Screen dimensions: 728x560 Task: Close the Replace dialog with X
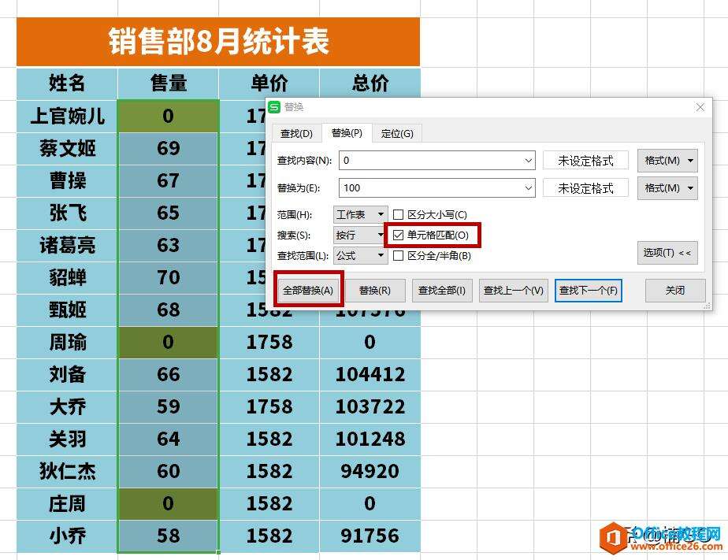click(x=700, y=107)
